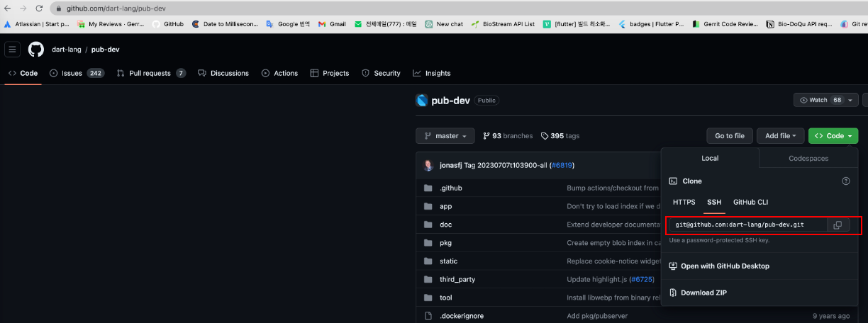
Task: Open the Google translate bookmark
Action: (288, 23)
